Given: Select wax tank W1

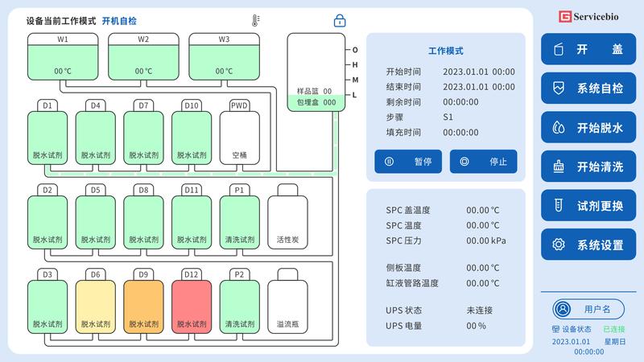Looking at the screenshot, I should tap(63, 56).
